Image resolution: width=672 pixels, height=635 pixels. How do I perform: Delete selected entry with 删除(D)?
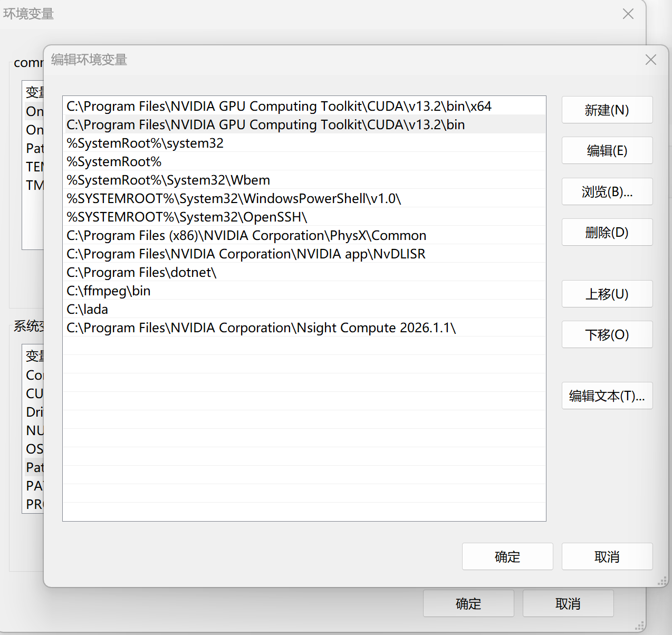point(607,232)
